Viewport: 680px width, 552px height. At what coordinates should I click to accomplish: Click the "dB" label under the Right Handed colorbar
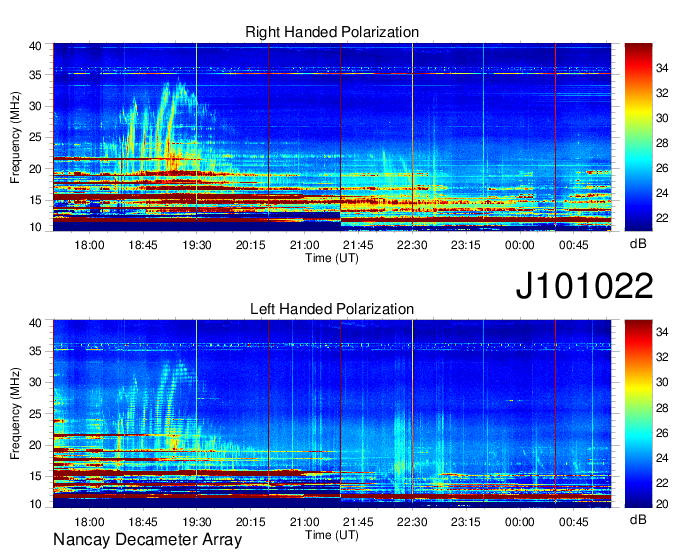tap(638, 244)
